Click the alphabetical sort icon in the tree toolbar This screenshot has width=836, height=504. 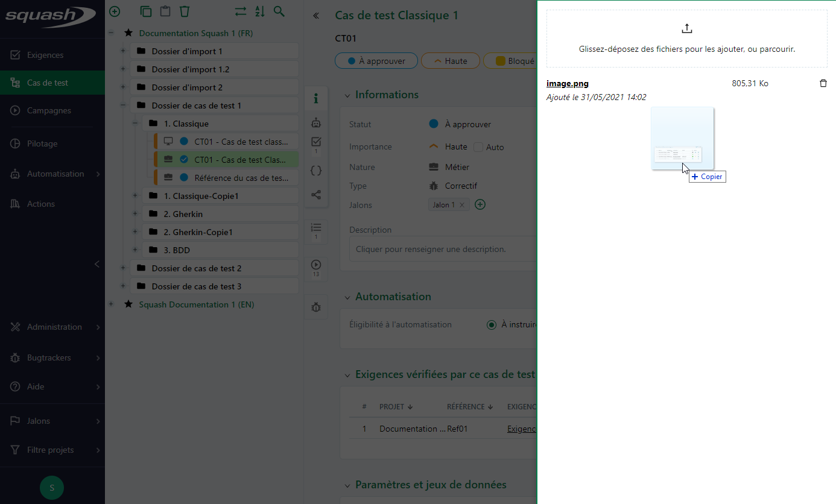(259, 11)
